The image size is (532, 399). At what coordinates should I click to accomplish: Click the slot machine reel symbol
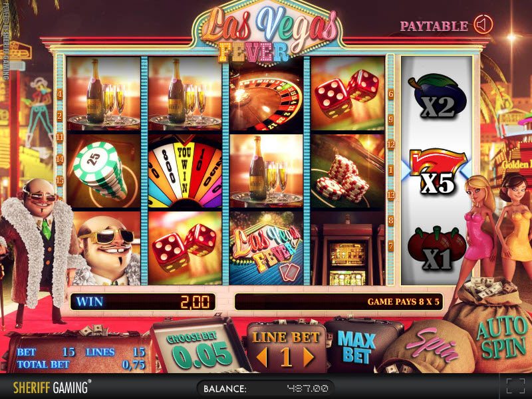[348, 248]
